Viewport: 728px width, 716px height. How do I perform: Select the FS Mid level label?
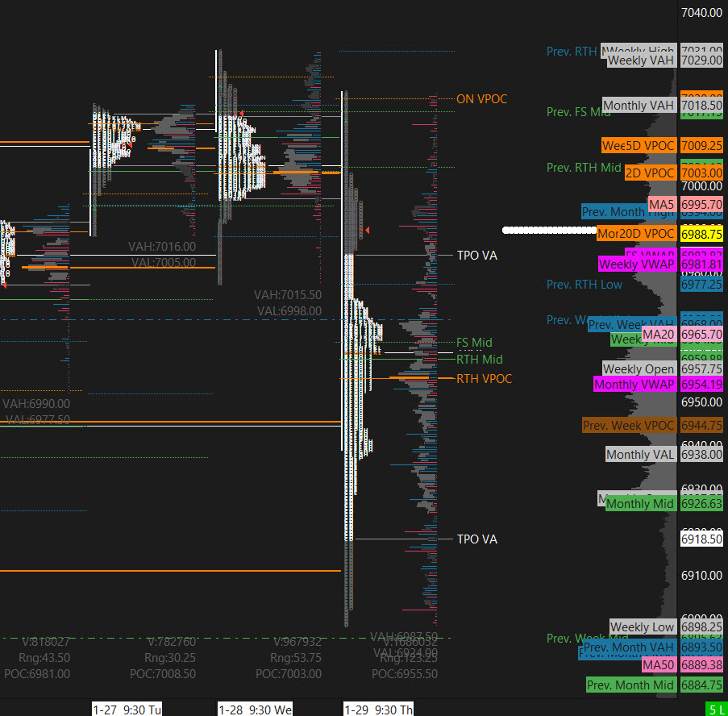pos(474,343)
